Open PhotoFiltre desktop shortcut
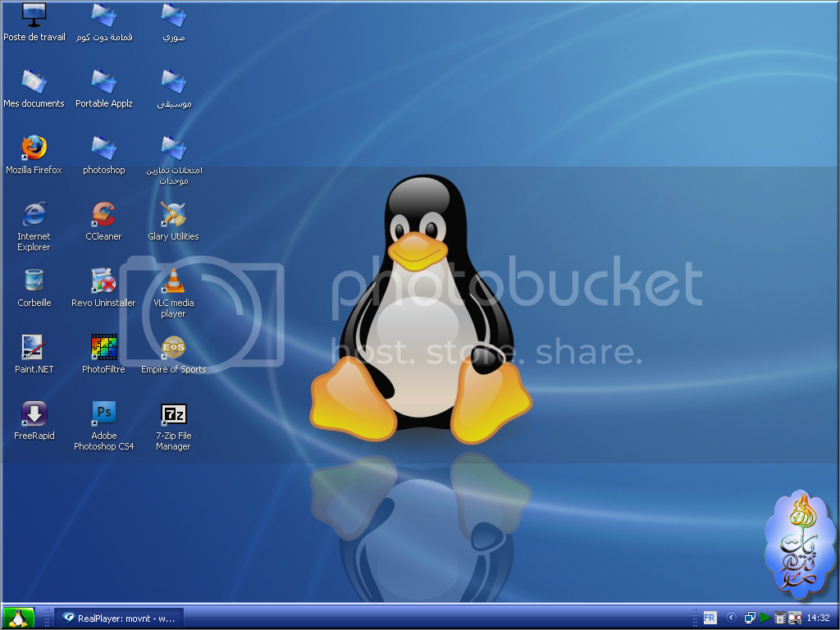 (103, 348)
